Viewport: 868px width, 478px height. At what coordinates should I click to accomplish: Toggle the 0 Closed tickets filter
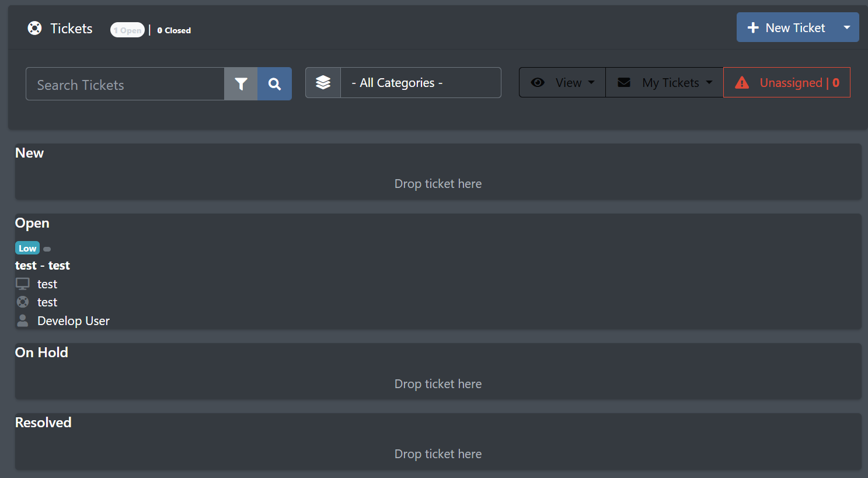(174, 30)
